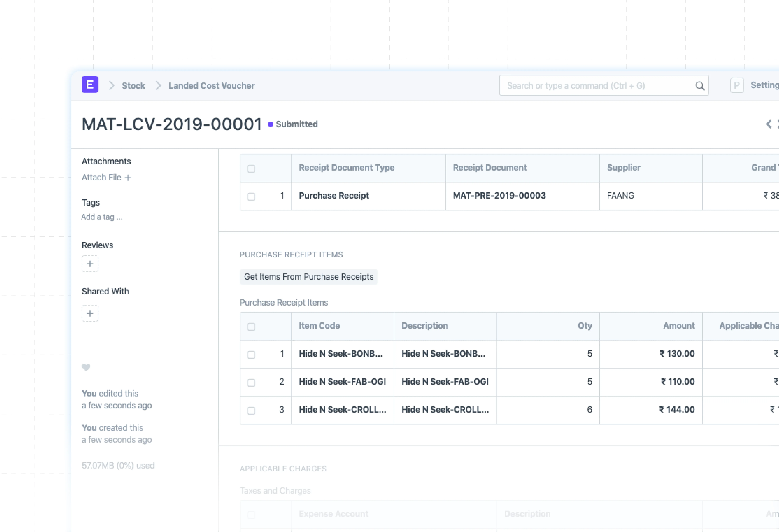Click the purple E home logo

(x=90, y=85)
